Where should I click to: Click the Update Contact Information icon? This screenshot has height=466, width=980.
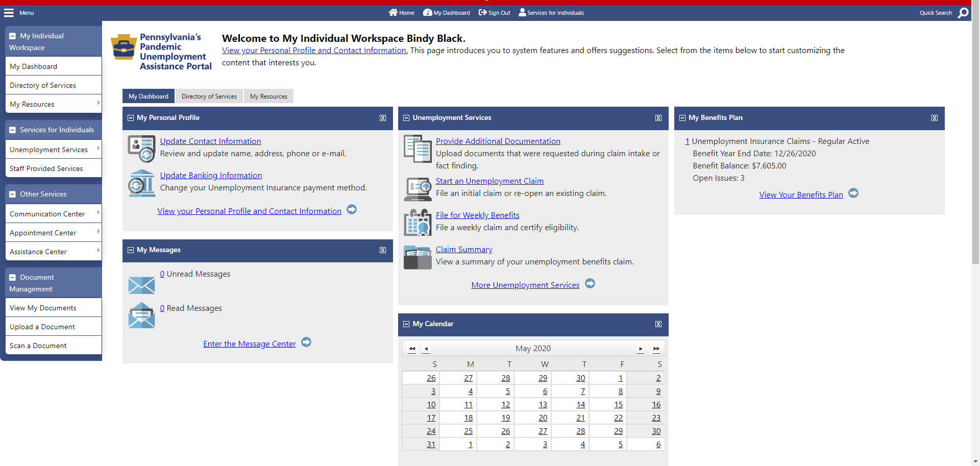(x=141, y=148)
